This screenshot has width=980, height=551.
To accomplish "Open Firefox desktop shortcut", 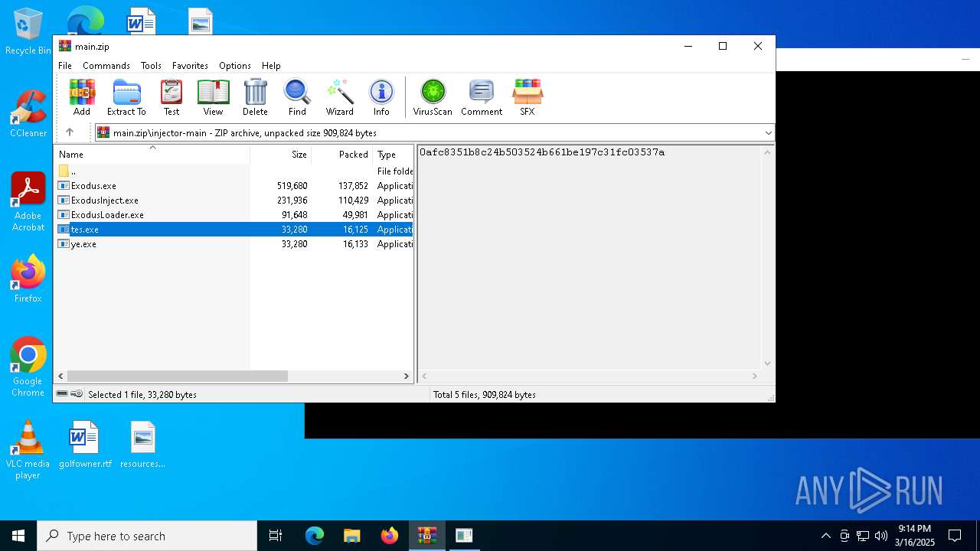I will point(28,279).
